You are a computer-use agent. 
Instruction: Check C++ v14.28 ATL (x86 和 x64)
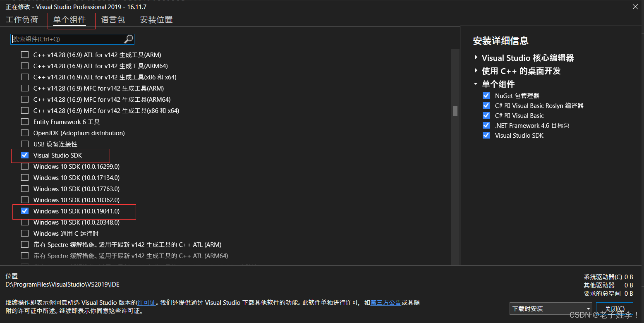25,77
